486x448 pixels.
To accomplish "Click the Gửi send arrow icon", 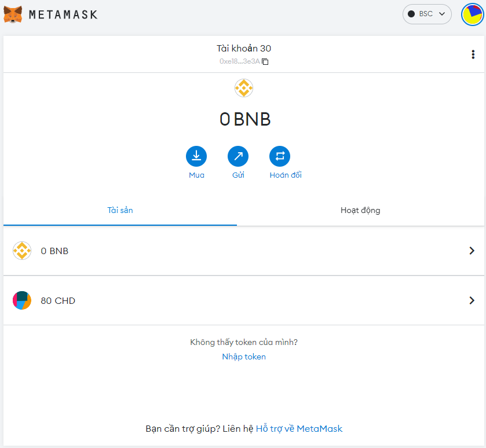I will click(x=237, y=156).
